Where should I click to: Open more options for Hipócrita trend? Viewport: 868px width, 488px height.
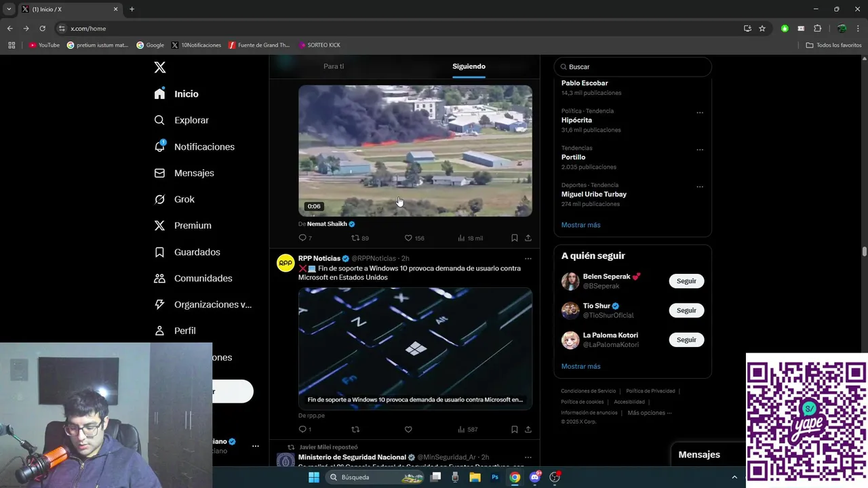coord(700,113)
